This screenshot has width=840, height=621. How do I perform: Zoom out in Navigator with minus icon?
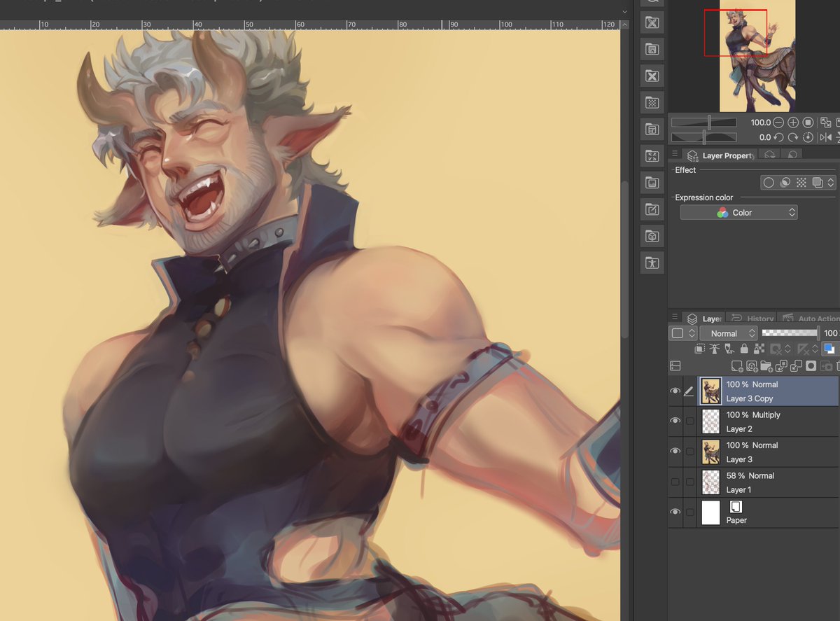(778, 123)
